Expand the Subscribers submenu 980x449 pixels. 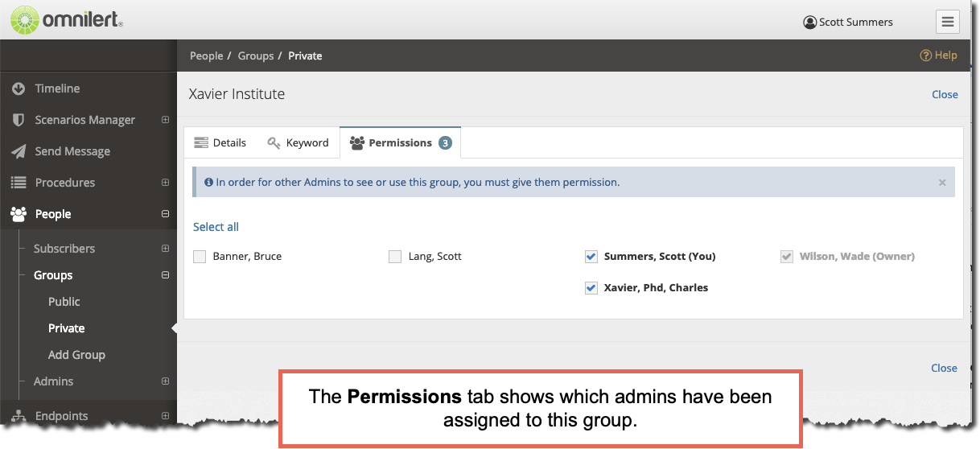[165, 249]
